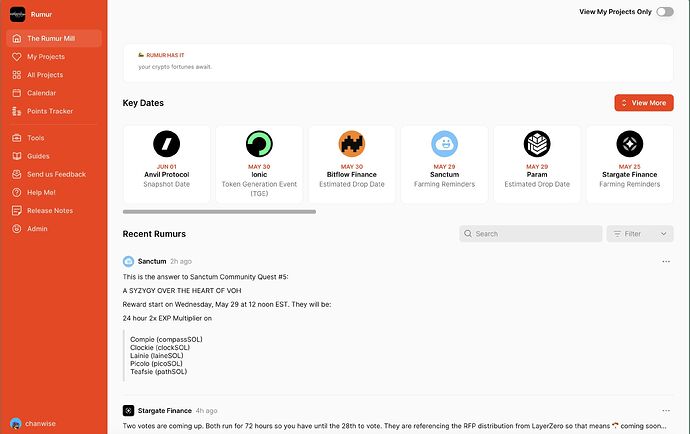Click the Search input field
This screenshot has width=690, height=434.
click(x=531, y=234)
